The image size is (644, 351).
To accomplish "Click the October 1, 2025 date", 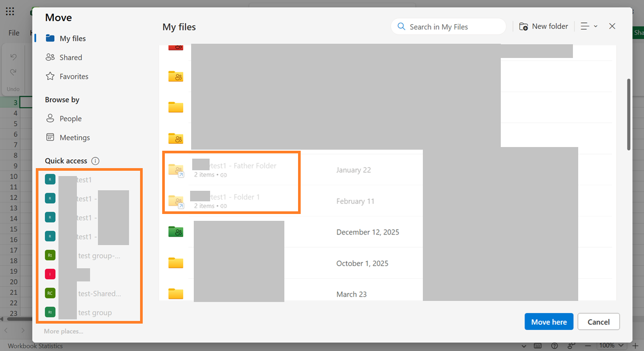I will click(x=362, y=263).
